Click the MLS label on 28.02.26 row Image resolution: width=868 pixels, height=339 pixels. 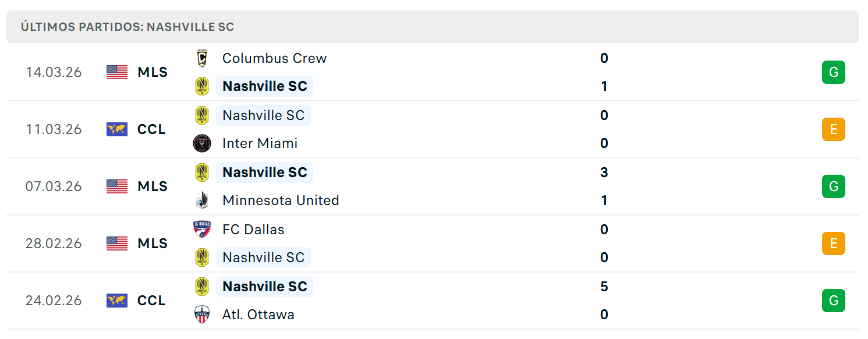153,243
